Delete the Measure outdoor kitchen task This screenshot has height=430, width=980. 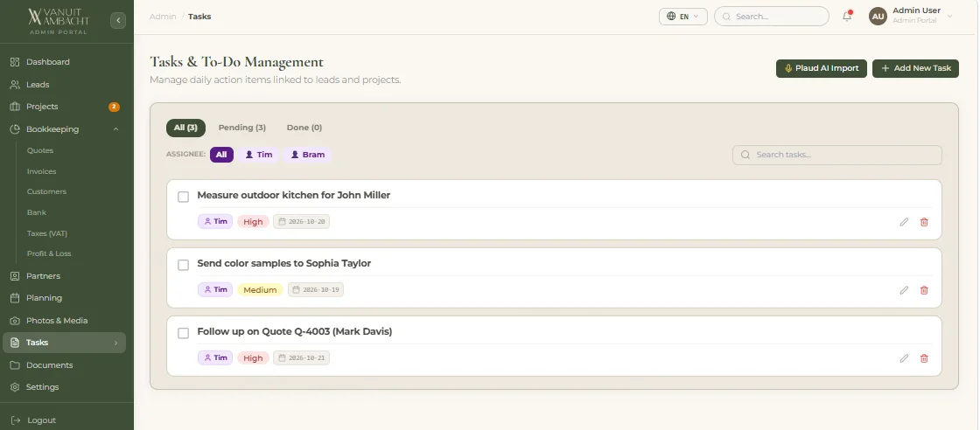tap(924, 221)
